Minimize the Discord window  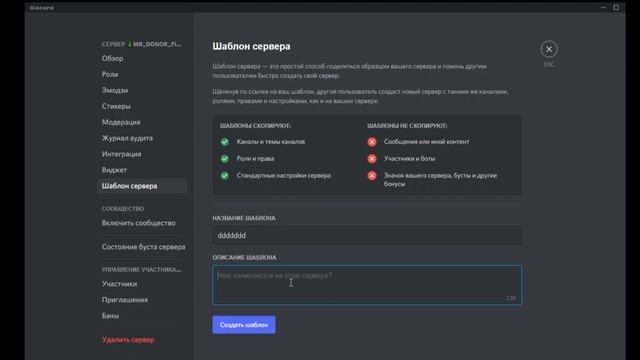[603, 7]
